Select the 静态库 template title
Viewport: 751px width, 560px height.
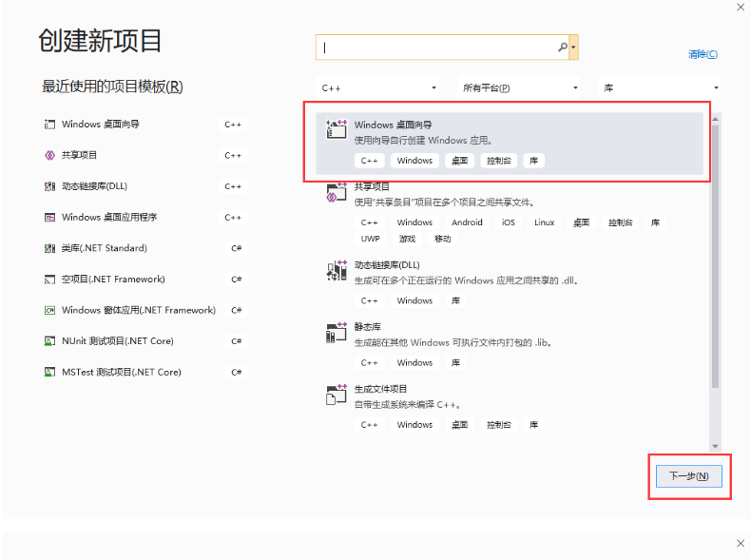367,327
